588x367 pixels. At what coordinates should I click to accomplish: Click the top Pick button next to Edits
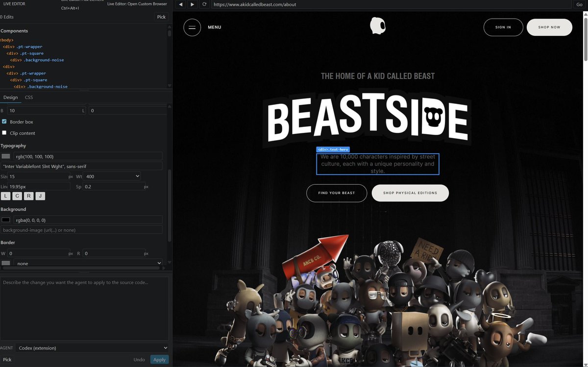(x=161, y=17)
